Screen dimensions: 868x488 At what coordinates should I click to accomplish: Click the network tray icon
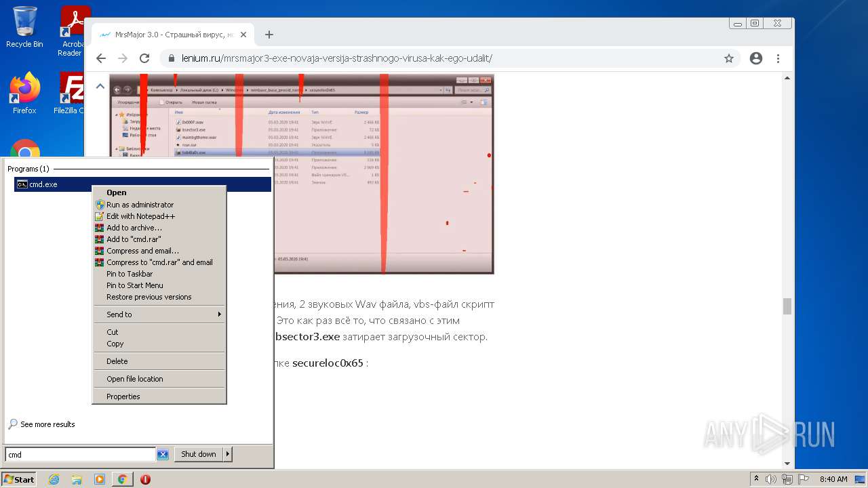(x=787, y=479)
